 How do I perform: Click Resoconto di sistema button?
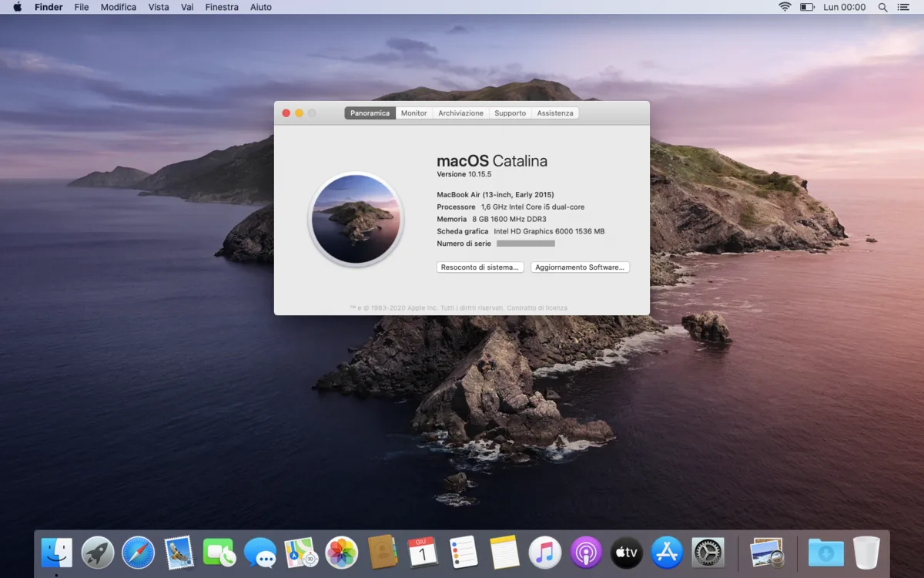[x=480, y=267]
